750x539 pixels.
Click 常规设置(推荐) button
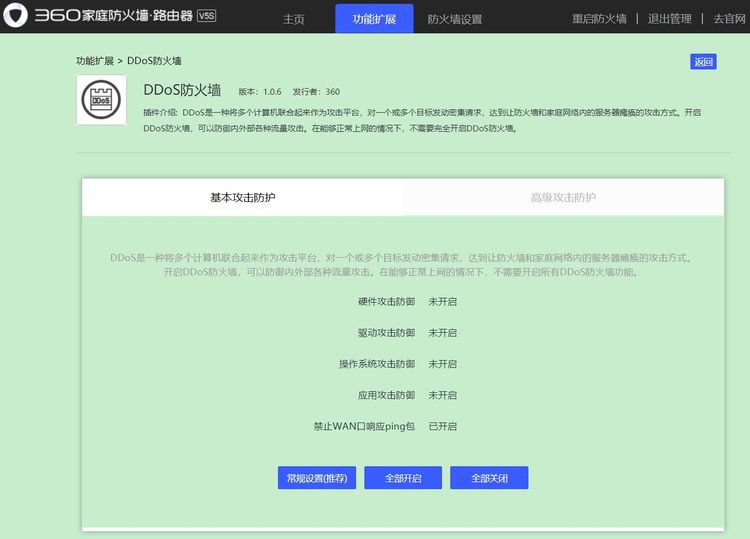pyautogui.click(x=317, y=478)
